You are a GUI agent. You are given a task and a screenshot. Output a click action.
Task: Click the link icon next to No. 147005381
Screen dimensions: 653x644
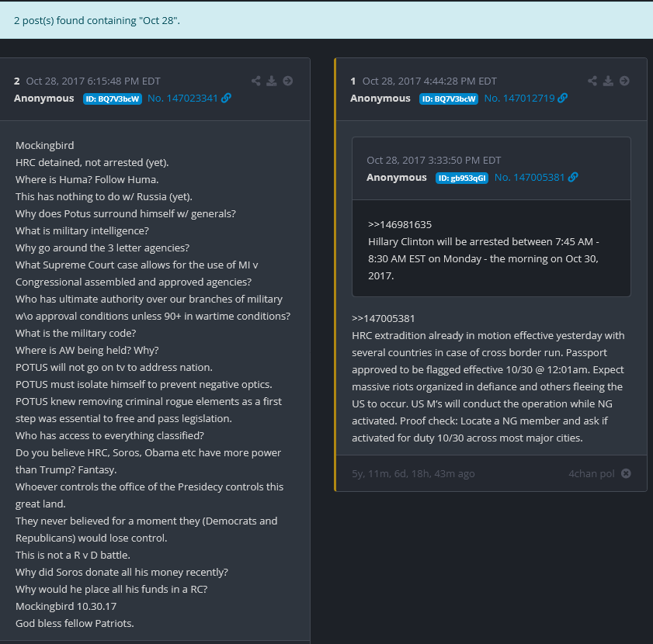click(573, 178)
